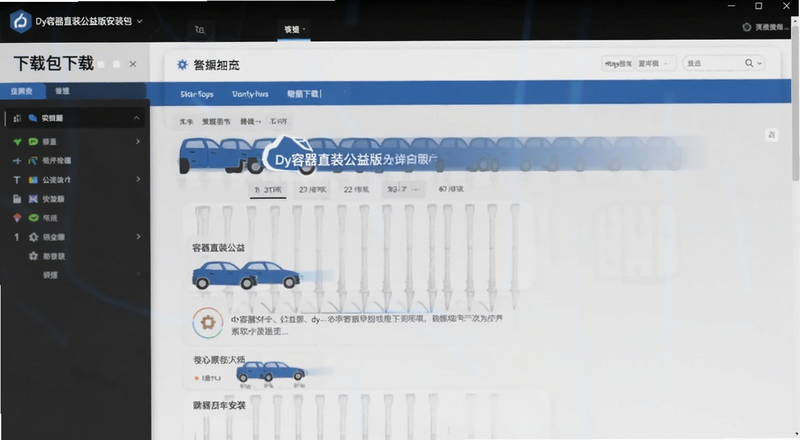Open the Skin Tops tab in the blue bar

pyautogui.click(x=196, y=94)
